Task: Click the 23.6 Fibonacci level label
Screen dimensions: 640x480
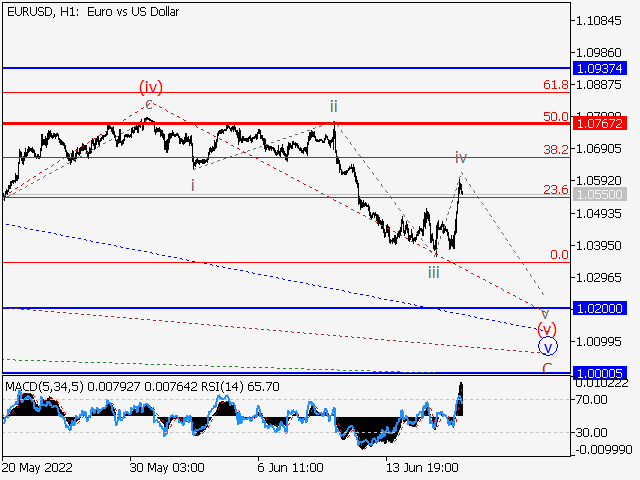Action: [x=556, y=189]
